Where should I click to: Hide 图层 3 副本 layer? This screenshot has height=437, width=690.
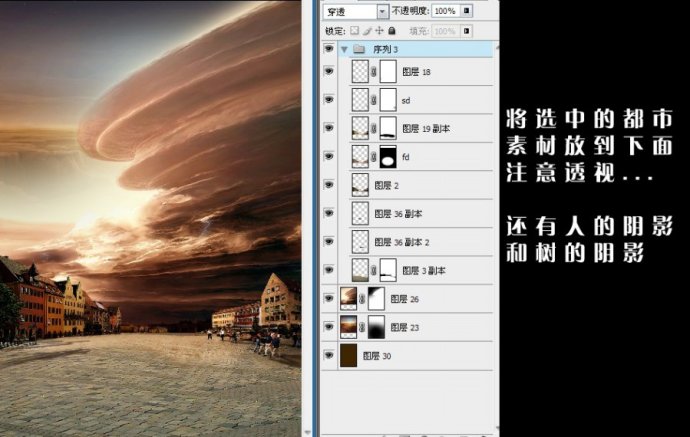coord(329,270)
